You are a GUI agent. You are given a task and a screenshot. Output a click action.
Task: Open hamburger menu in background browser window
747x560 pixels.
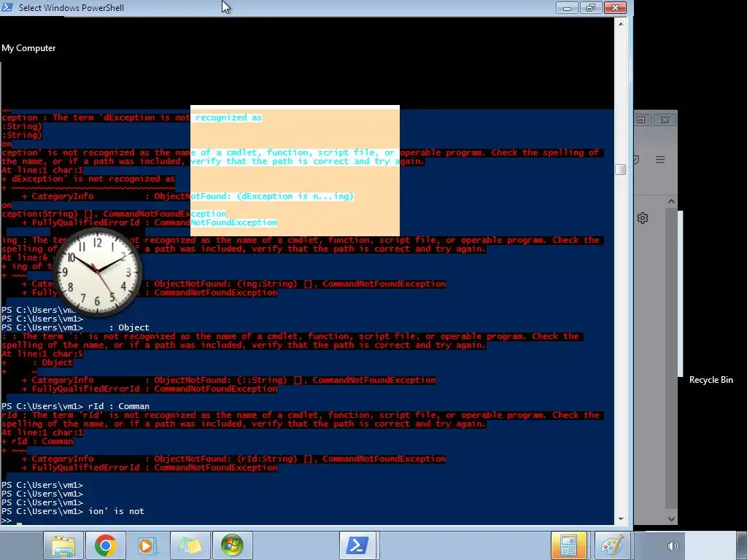tap(659, 160)
